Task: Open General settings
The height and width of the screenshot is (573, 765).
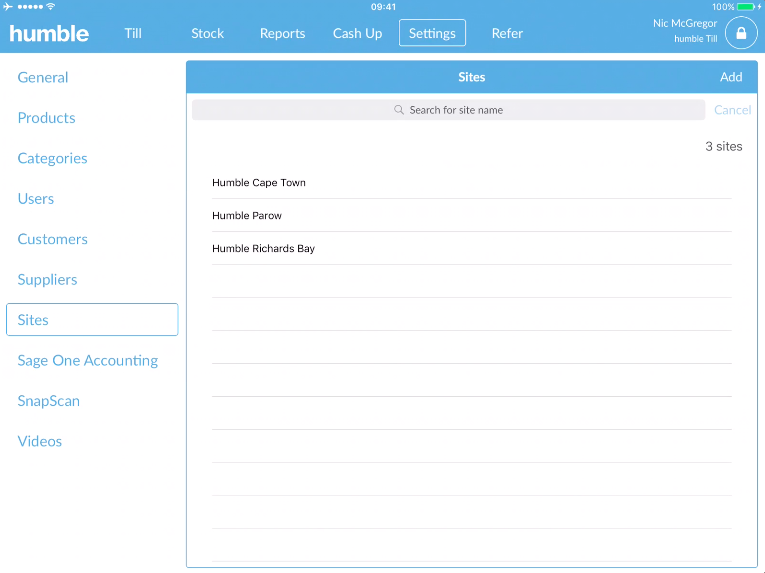Action: coord(43,77)
